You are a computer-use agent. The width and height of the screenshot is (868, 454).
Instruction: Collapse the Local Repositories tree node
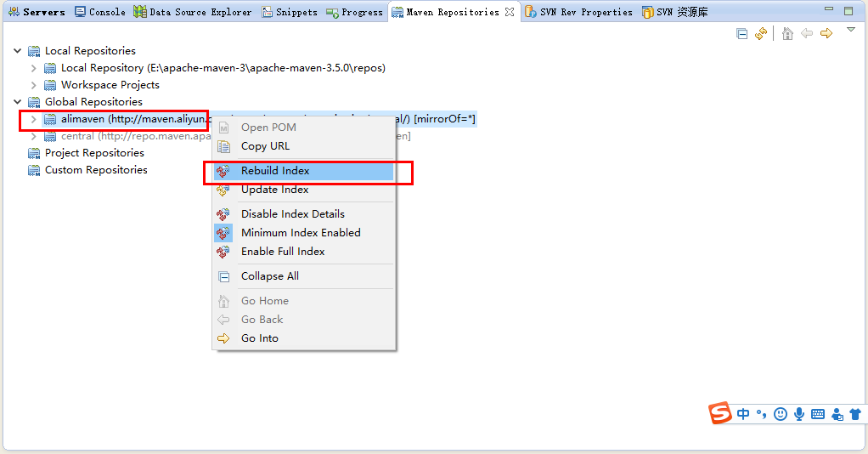coord(18,51)
